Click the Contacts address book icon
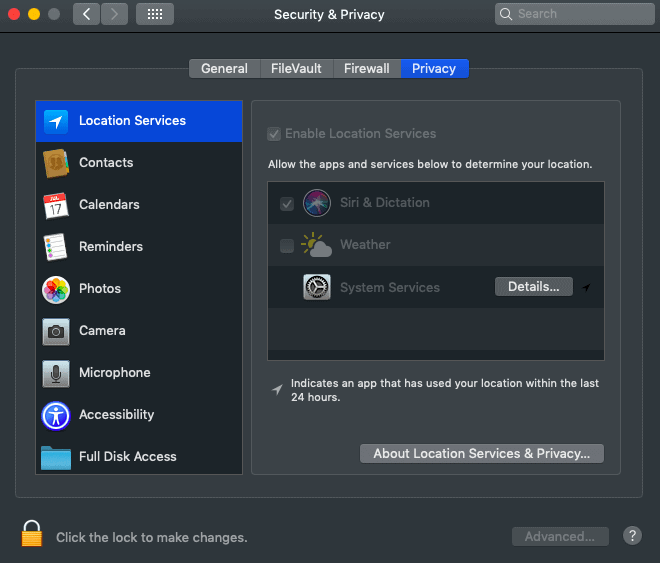 [x=56, y=163]
